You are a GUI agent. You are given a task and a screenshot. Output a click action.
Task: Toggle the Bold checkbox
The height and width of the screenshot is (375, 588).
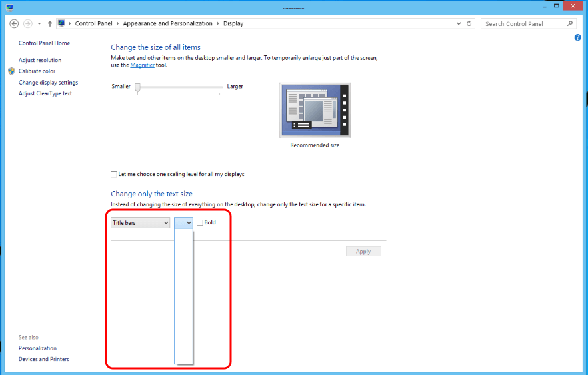200,223
